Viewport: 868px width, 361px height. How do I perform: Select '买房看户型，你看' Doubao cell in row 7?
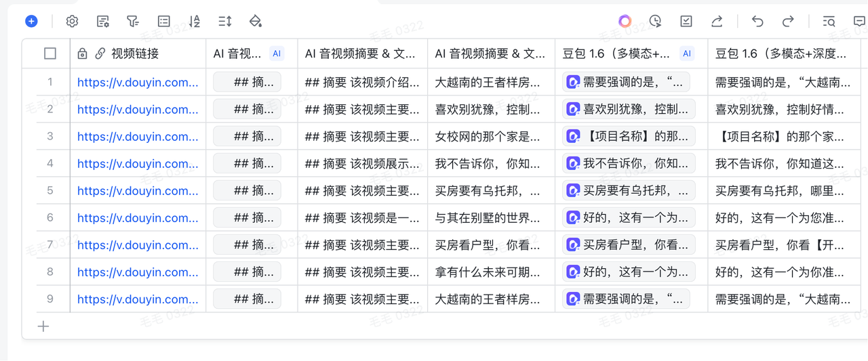click(631, 245)
